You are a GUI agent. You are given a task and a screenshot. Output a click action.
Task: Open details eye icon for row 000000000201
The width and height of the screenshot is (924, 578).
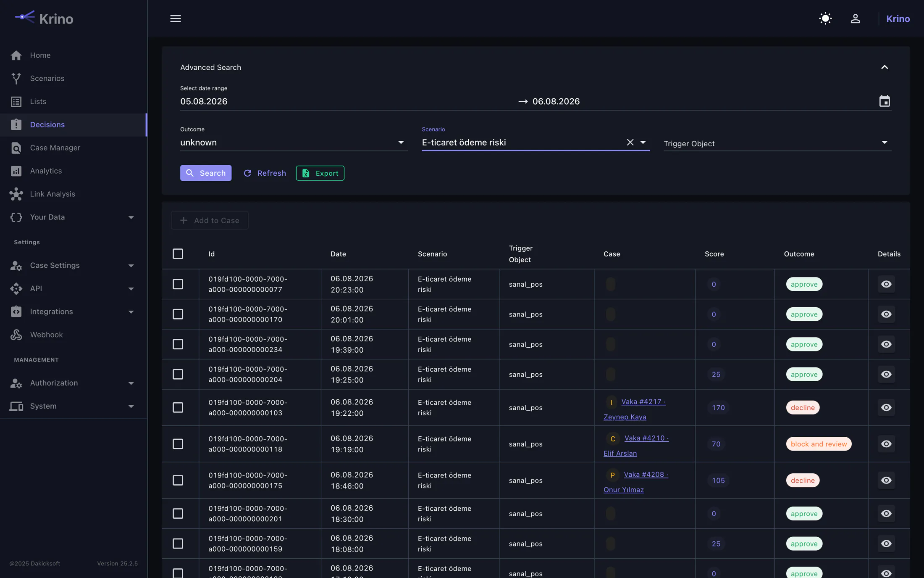tap(886, 514)
